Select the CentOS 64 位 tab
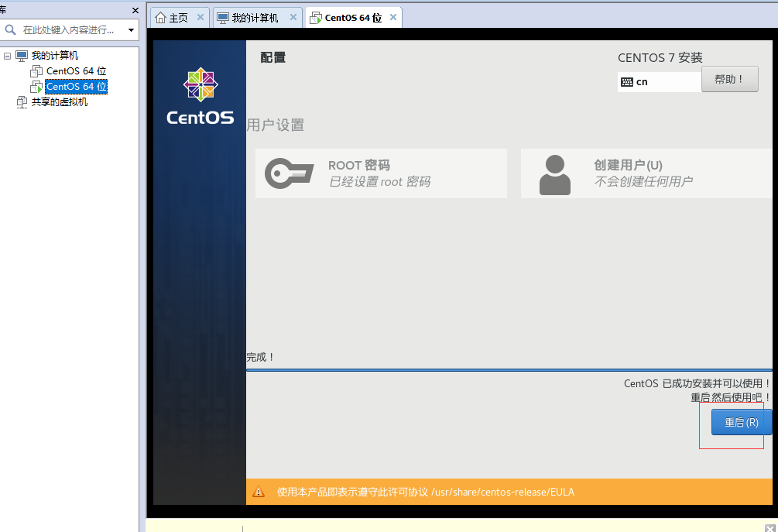Image resolution: width=778 pixels, height=532 pixels. [x=353, y=18]
